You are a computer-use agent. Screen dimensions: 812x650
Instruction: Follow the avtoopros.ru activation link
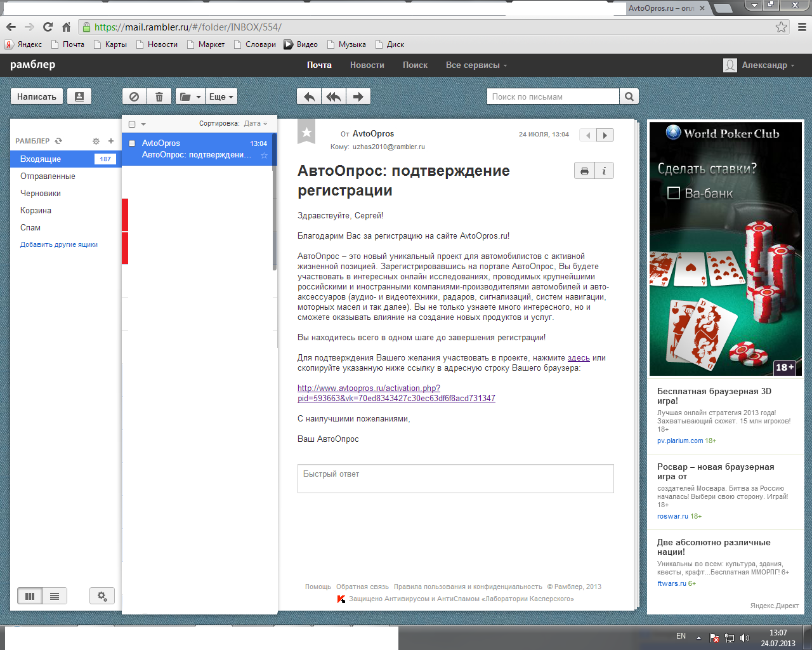click(x=396, y=393)
